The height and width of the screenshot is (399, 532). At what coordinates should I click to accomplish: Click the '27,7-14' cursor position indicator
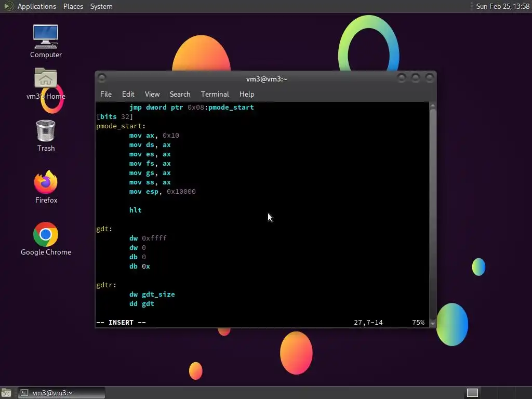pos(368,323)
